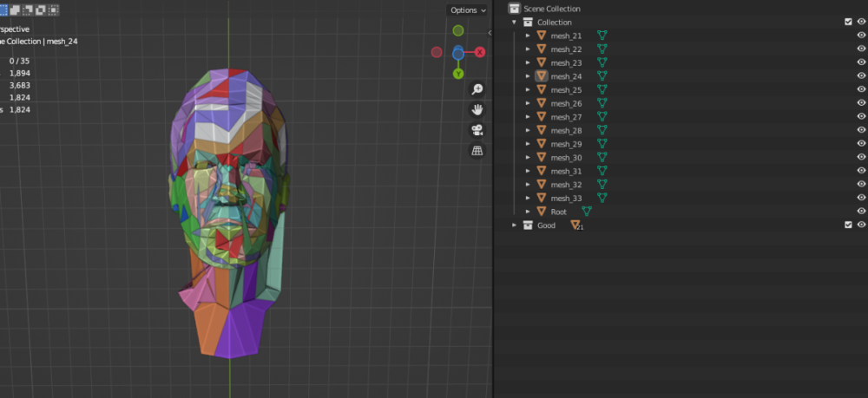The image size is (868, 398).
Task: Toggle the camera view icon
Action: [477, 130]
